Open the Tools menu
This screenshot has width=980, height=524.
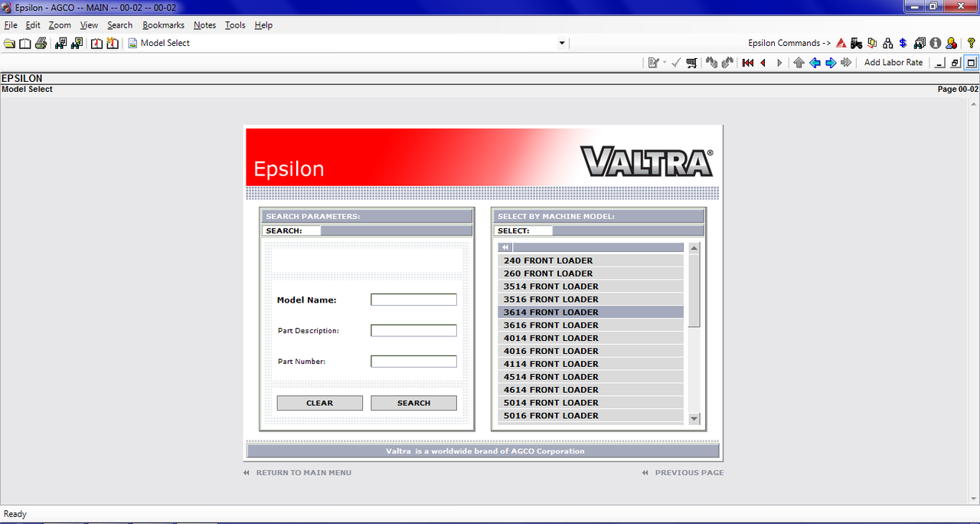pos(235,25)
